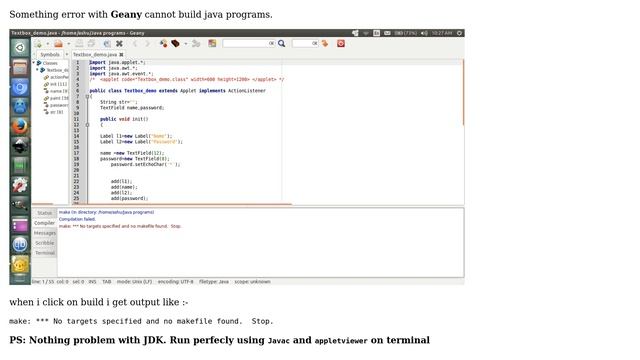Open the session power menu icon

click(x=459, y=33)
